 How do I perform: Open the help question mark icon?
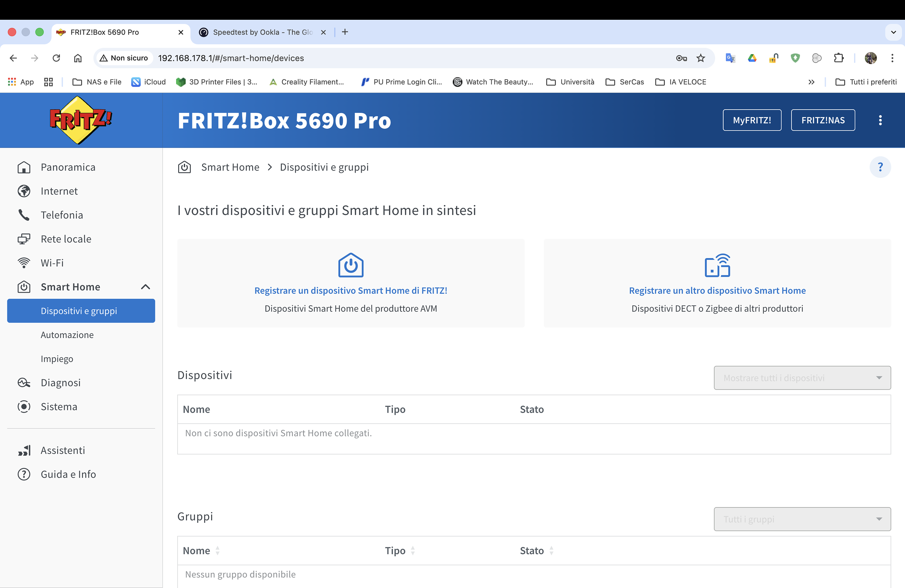pos(880,167)
